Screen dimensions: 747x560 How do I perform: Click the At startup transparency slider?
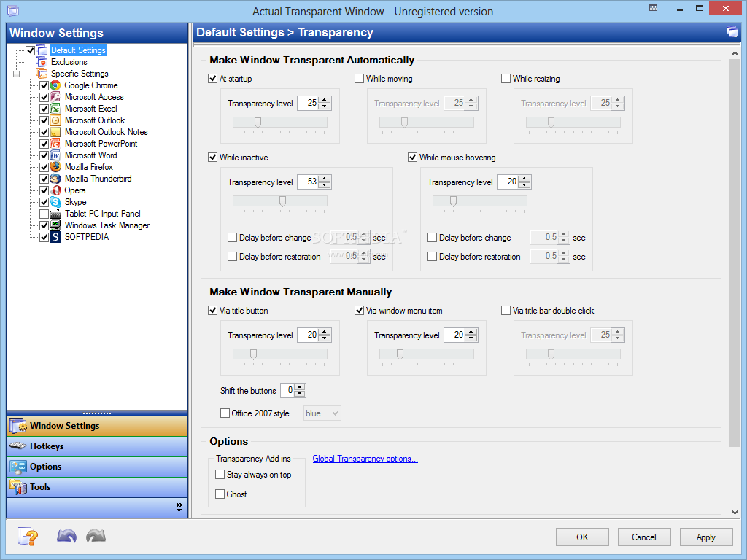pos(280,122)
